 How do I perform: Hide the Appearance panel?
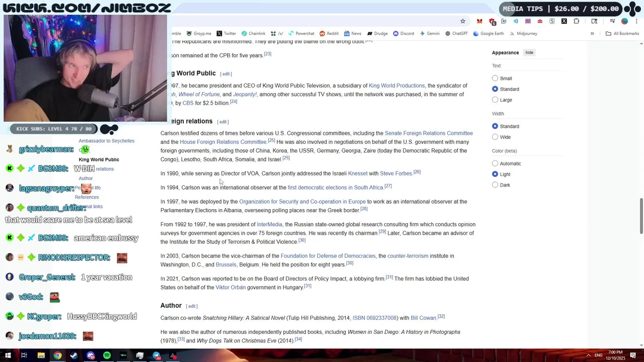(529, 53)
